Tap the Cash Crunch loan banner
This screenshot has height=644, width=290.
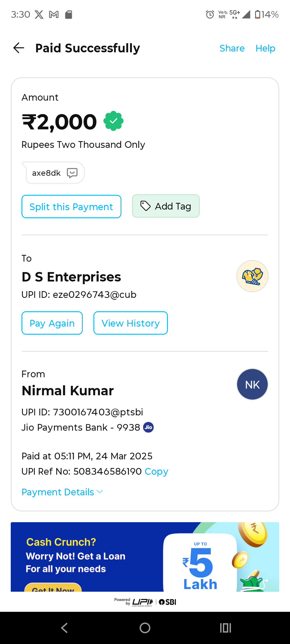click(x=145, y=557)
